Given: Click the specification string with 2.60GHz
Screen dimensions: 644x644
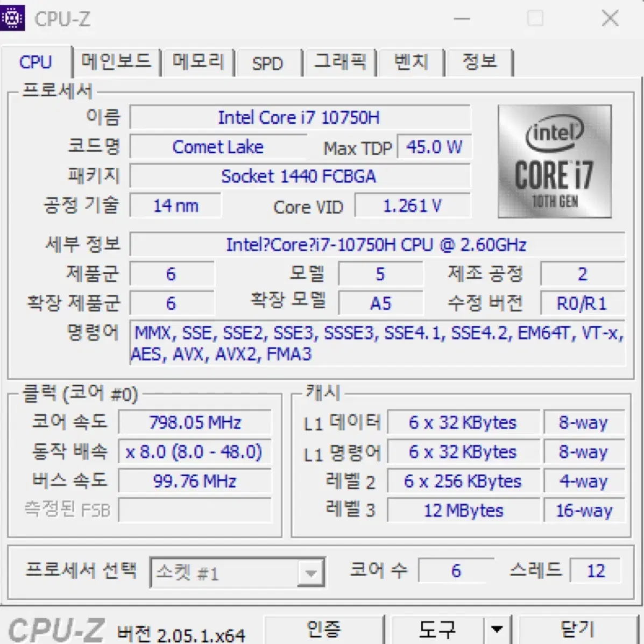Looking at the screenshot, I should [x=377, y=245].
